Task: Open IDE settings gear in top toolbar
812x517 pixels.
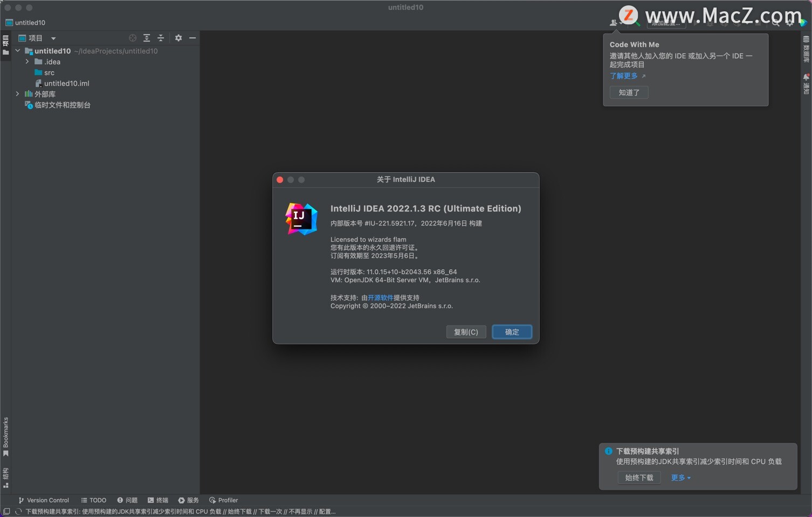Action: click(790, 23)
